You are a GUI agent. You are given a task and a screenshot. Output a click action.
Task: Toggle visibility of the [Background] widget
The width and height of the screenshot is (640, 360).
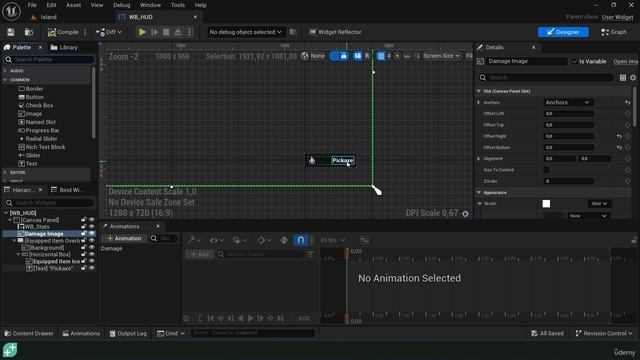click(x=92, y=247)
